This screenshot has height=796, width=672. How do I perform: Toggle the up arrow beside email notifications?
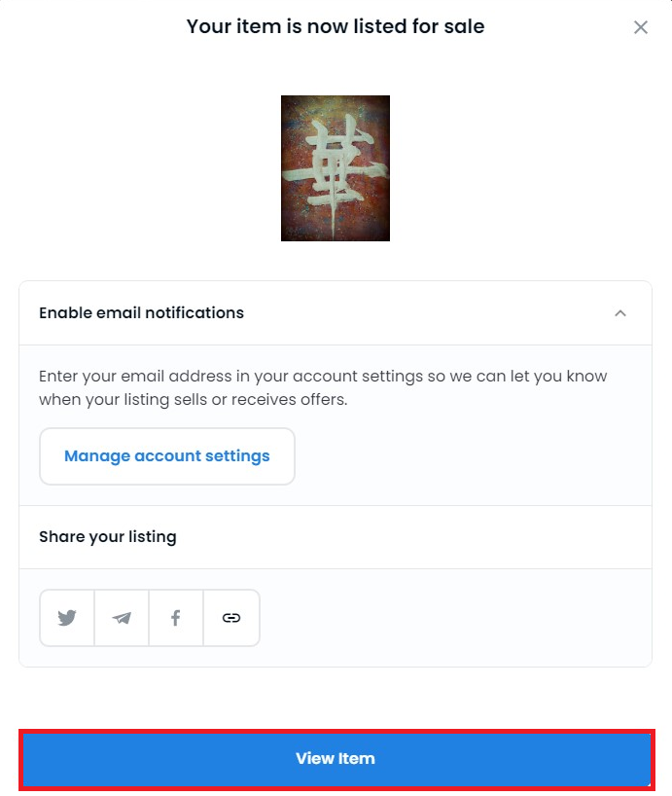tap(620, 313)
